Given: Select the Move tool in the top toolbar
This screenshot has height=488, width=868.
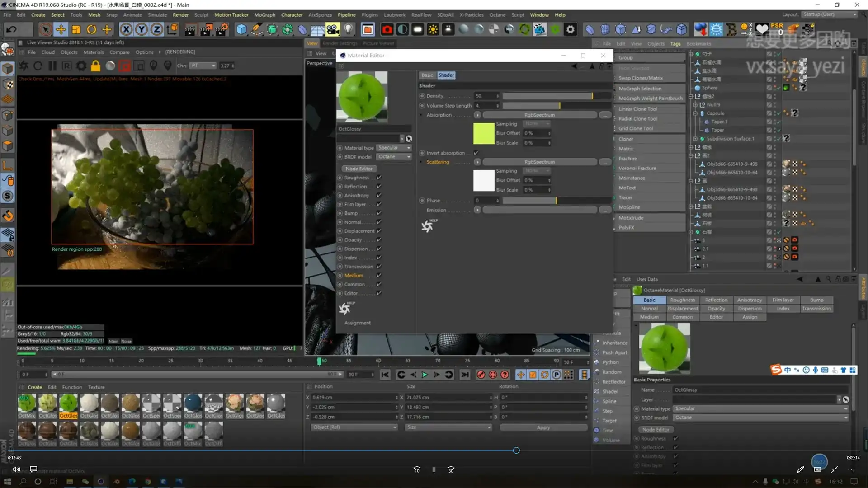Looking at the screenshot, I should coord(61,29).
